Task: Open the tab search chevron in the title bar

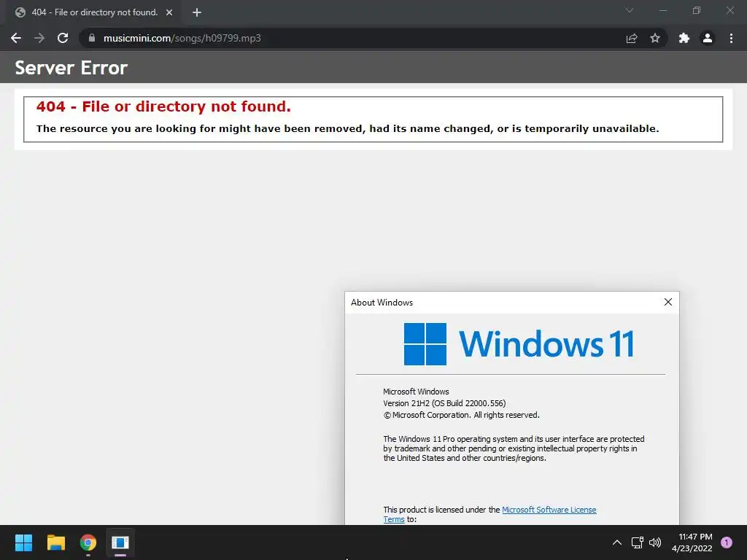Action: point(630,10)
